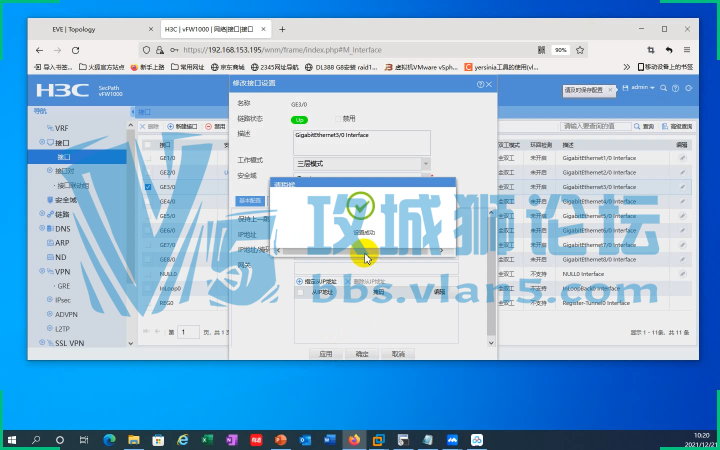Click the description text box
The height and width of the screenshot is (450, 720).
(362, 143)
